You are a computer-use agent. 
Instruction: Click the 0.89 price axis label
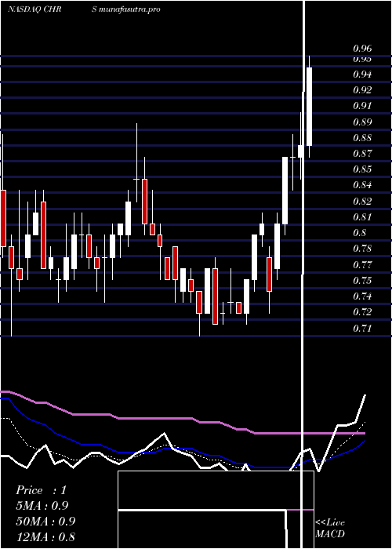362,122
